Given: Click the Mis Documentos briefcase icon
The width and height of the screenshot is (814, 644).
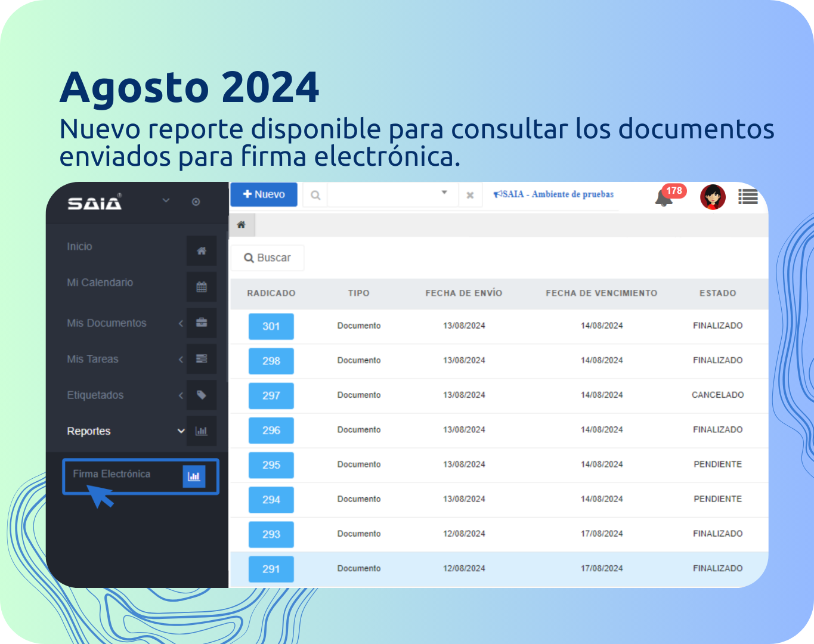Looking at the screenshot, I should (x=202, y=323).
